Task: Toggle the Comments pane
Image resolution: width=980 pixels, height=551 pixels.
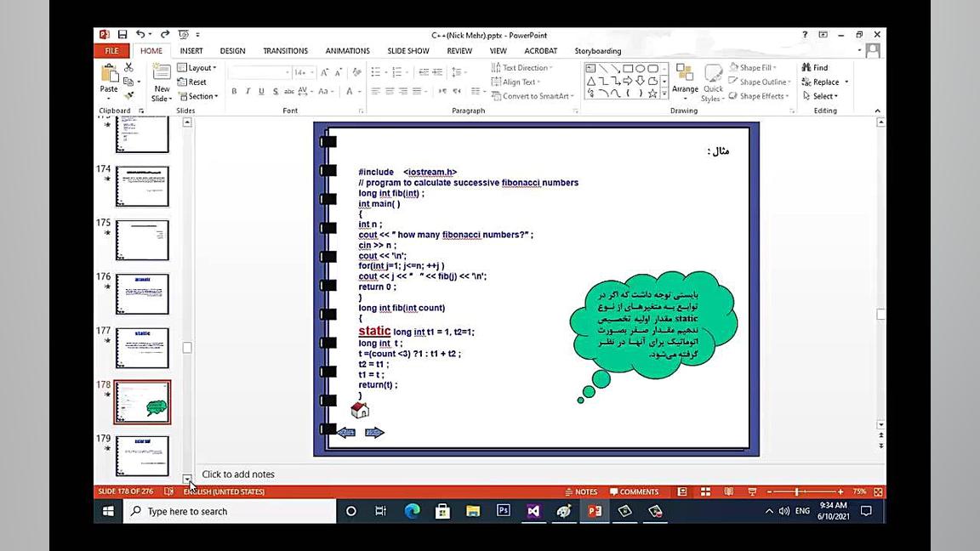Action: [634, 491]
